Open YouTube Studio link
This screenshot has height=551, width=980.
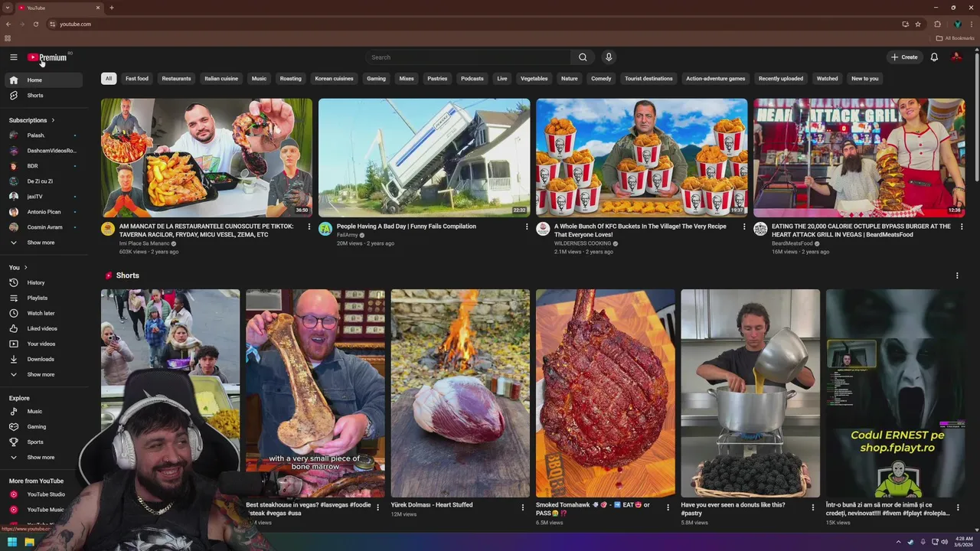pyautogui.click(x=43, y=494)
